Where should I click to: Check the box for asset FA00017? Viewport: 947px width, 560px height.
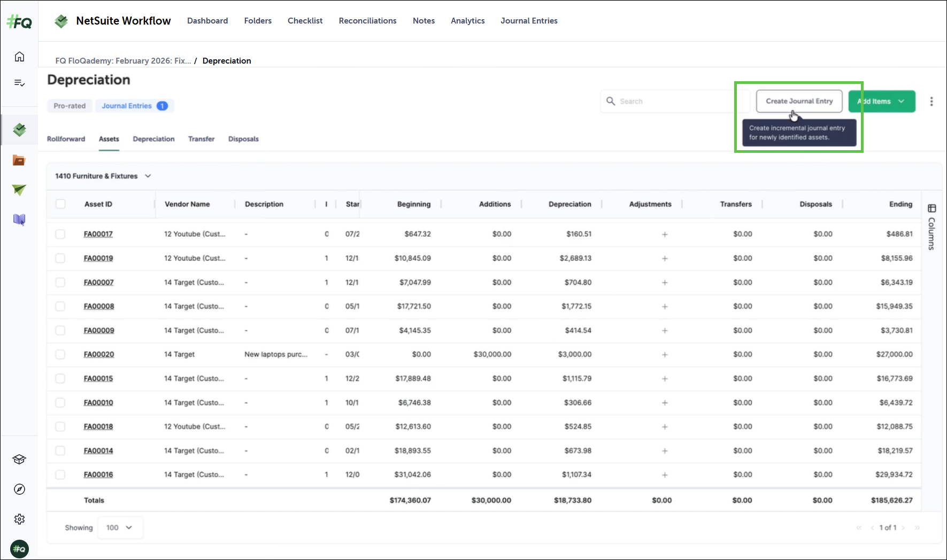(x=60, y=234)
